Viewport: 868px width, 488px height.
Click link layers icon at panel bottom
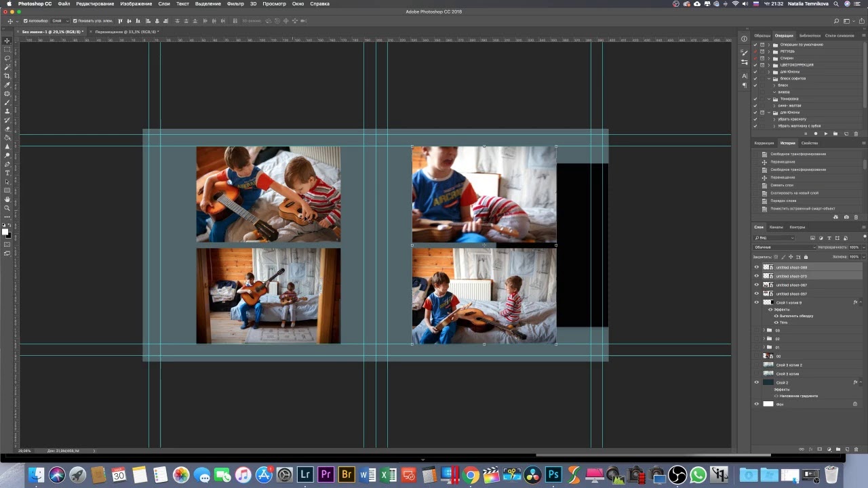pos(802,449)
